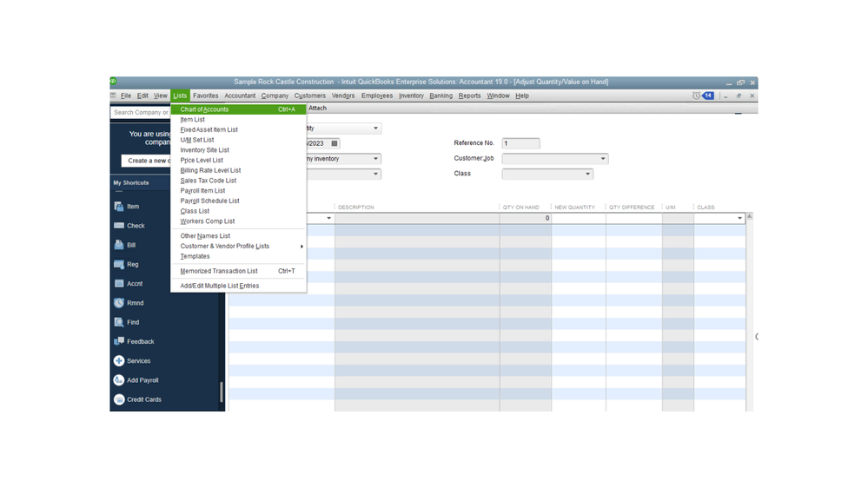Open the Credit Cards shortcut icon
The width and height of the screenshot is (868, 488).
(119, 400)
